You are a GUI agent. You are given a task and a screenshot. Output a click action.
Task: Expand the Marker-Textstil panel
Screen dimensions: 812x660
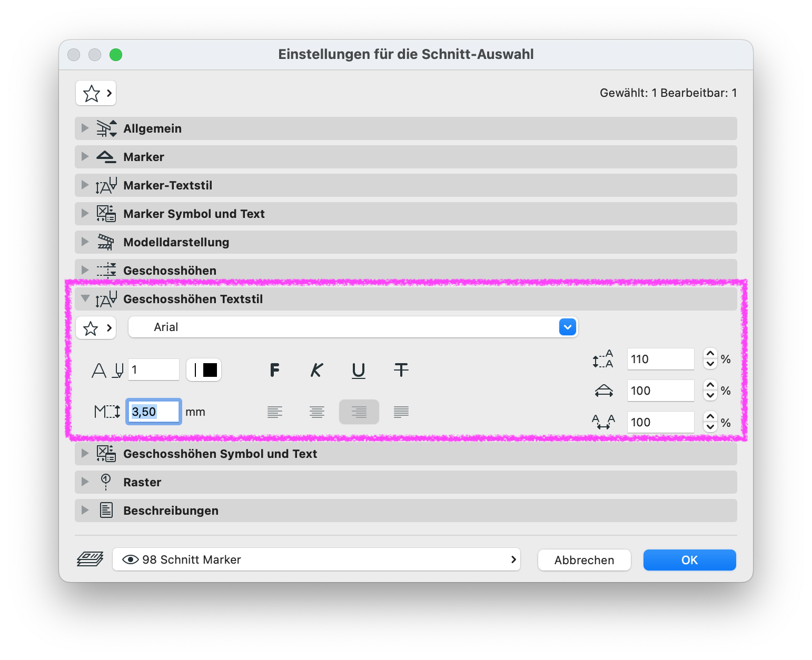[x=85, y=185]
